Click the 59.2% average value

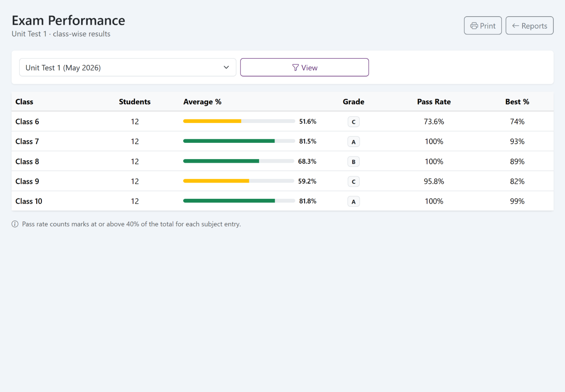307,181
